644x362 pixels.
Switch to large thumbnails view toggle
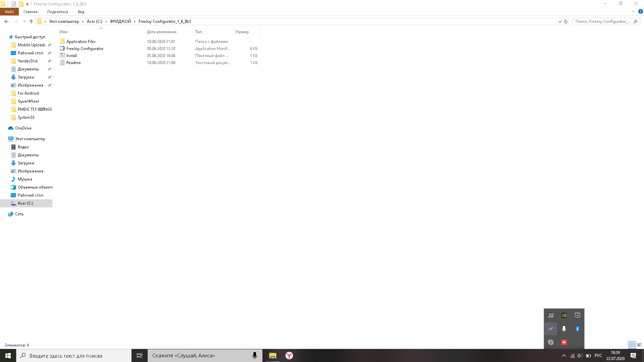639,345
